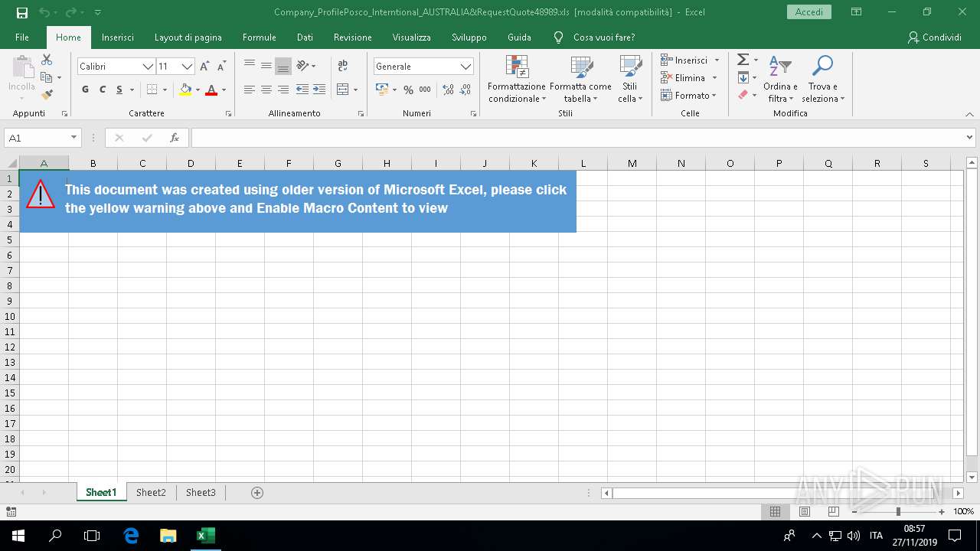The width and height of the screenshot is (980, 551).
Task: Click the Name Box showing A1
Action: point(36,138)
